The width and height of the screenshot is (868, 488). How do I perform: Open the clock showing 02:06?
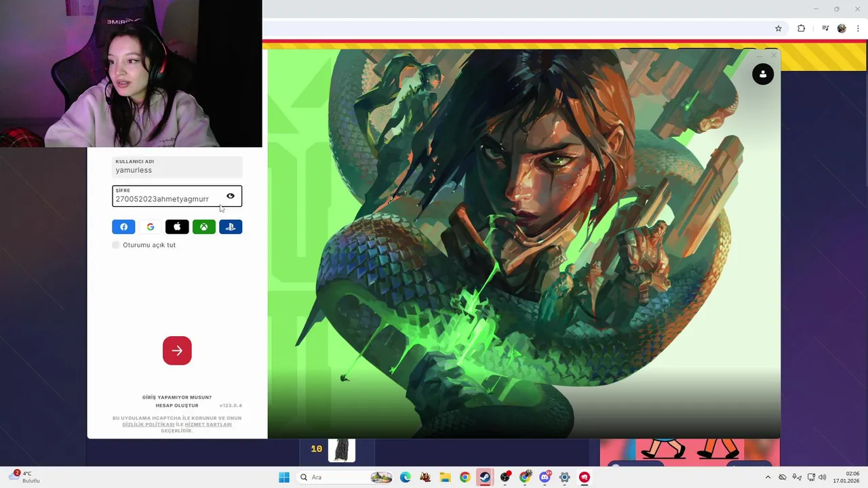[x=847, y=477]
